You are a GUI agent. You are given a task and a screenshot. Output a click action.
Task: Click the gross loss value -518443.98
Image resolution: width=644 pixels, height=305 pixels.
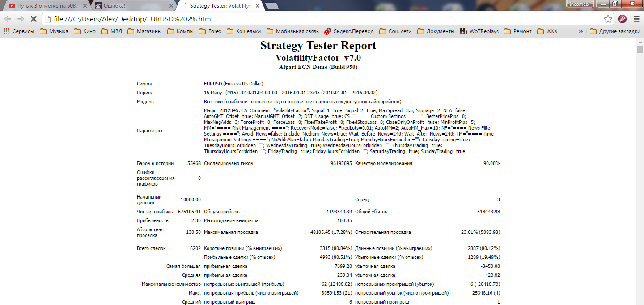[487, 212]
